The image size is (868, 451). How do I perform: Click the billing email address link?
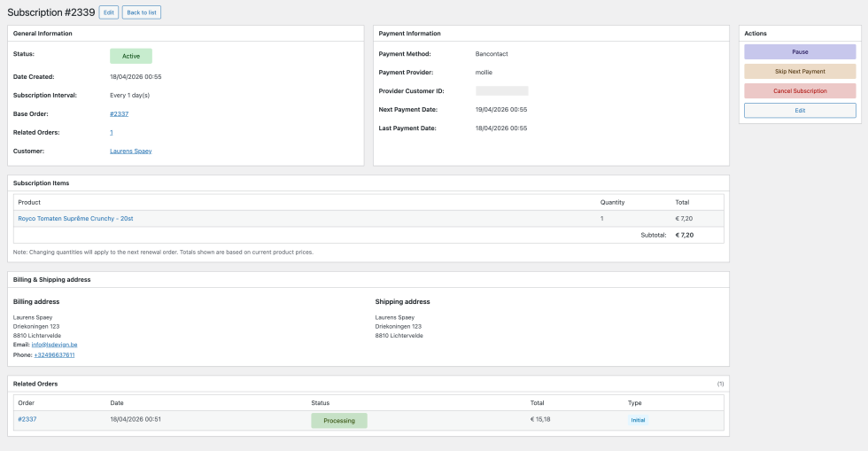click(56, 345)
